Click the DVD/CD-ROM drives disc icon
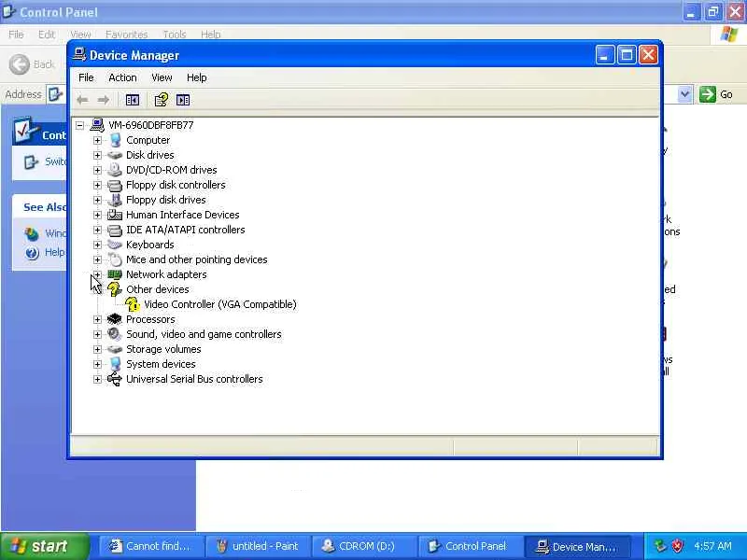The image size is (747, 560). point(115,170)
